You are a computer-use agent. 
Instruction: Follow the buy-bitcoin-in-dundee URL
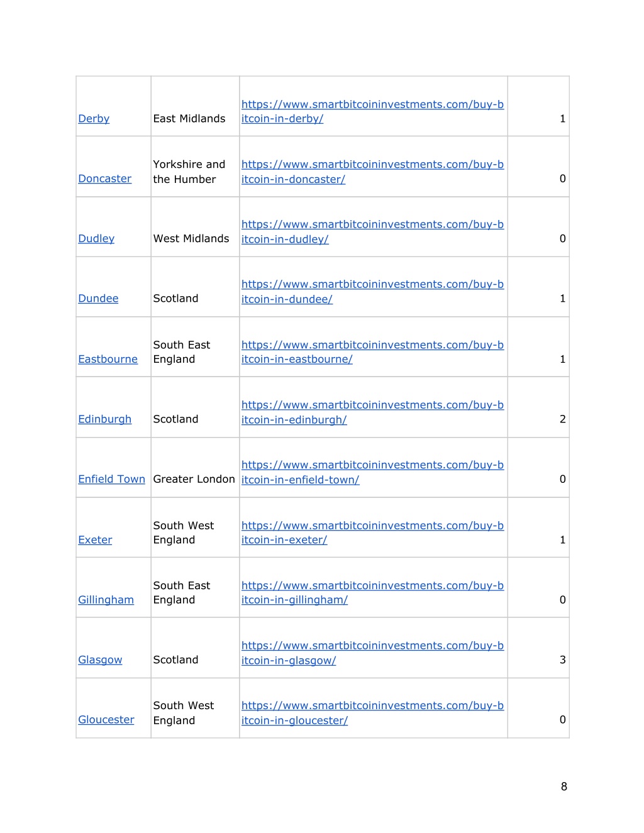coord(372,292)
